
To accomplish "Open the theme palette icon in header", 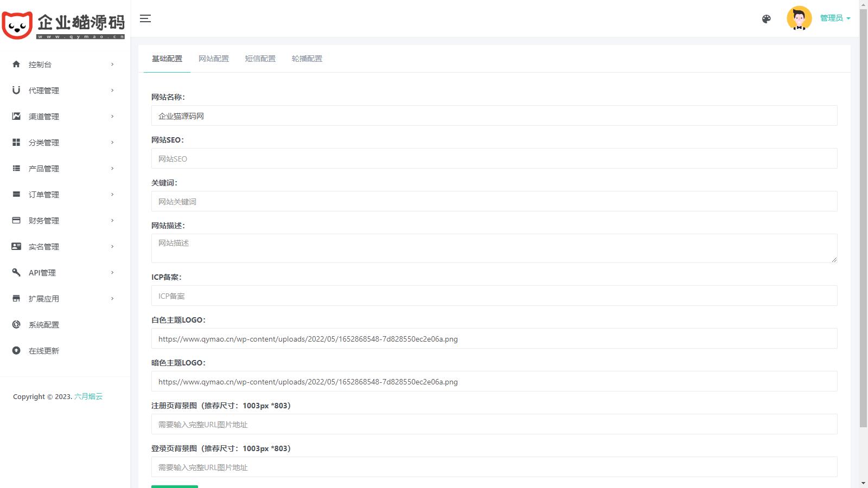I will [x=766, y=19].
